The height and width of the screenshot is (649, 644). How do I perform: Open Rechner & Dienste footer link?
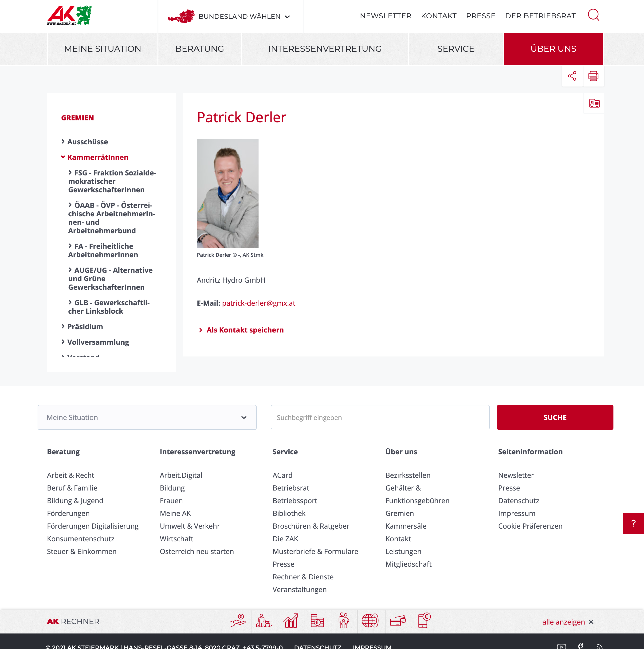click(303, 577)
